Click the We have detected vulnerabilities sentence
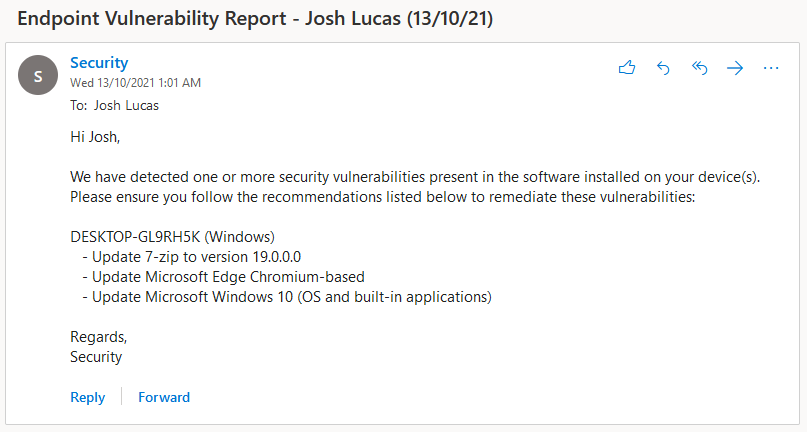 (415, 177)
